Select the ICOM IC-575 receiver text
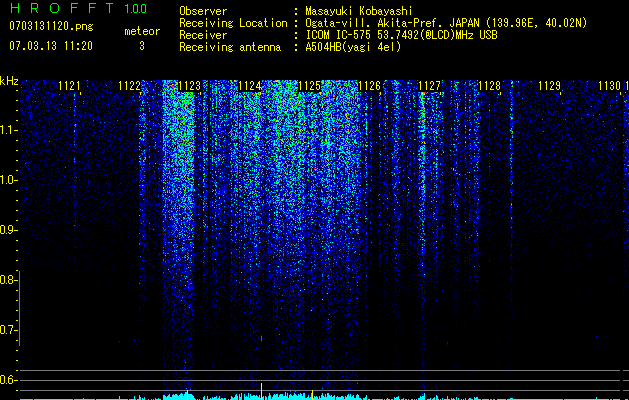Viewport: 629px width, 400px height. 401,35
